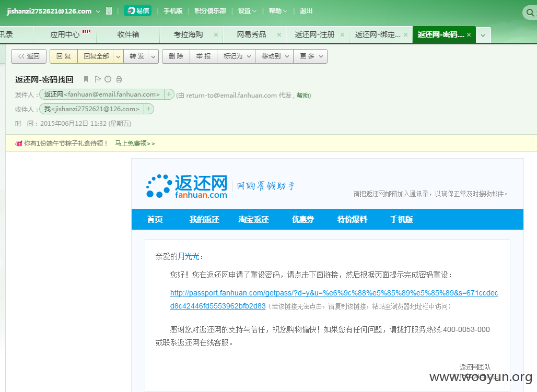Switch to the 返还网-绑定 tab
537x392 pixels.
click(x=377, y=34)
